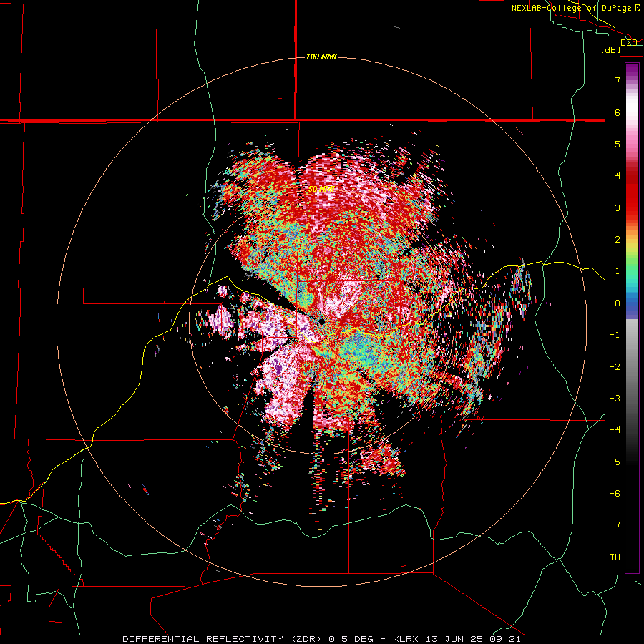Image resolution: width=644 pixels, height=644 pixels.
Task: Click the "3" value on the color scale
Action: (618, 208)
